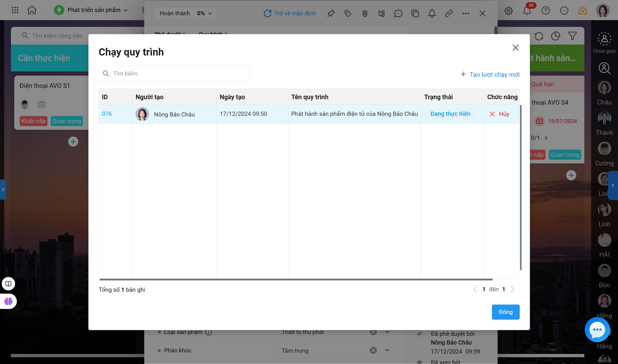Click the tag label icon
The width and height of the screenshot is (618, 364).
click(348, 14)
